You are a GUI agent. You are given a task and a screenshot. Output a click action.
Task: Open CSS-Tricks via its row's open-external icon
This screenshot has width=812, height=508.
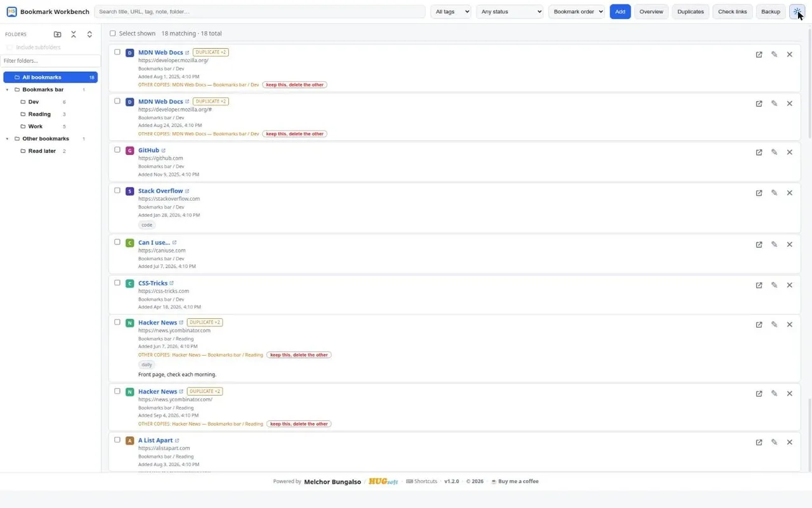click(759, 285)
